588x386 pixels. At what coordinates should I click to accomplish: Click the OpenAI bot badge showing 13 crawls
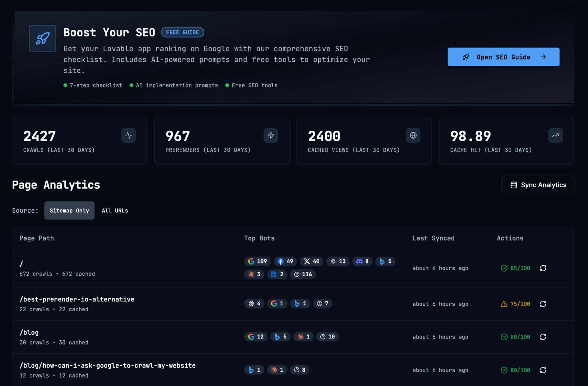[x=337, y=261]
